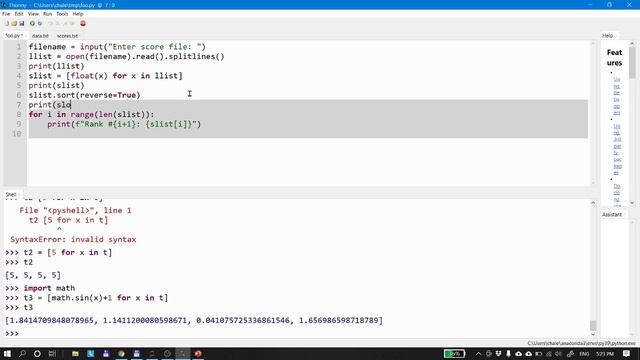Click the 5:23 PM taskbar clock

coord(605,354)
